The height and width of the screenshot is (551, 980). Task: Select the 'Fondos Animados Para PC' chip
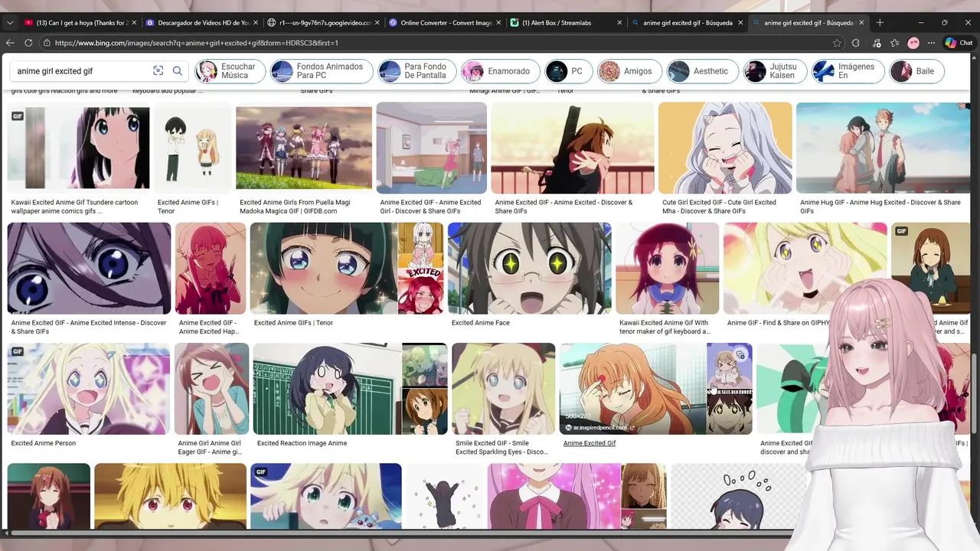click(322, 71)
